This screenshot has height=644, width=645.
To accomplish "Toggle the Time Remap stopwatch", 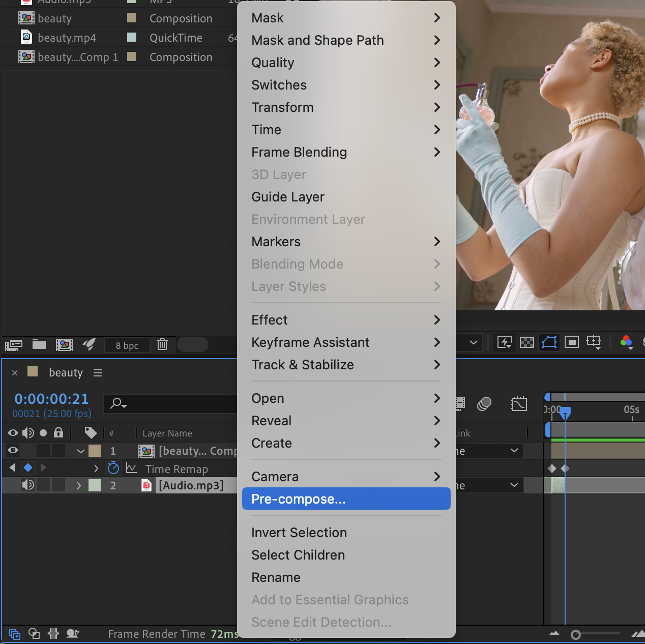I will click(x=113, y=468).
